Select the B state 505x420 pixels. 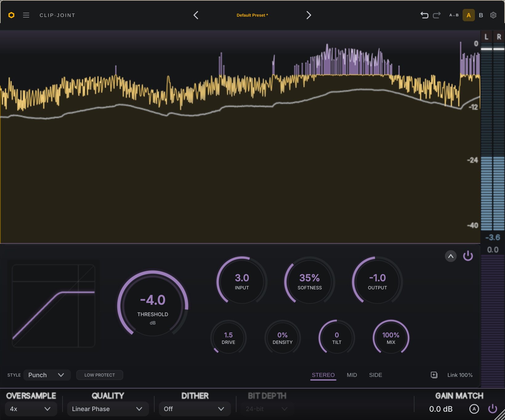pos(481,15)
